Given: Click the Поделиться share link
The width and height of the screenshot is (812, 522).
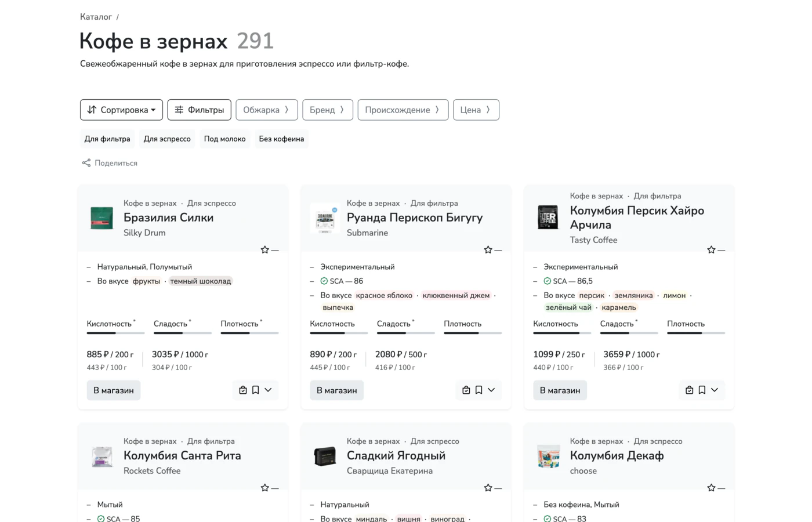Looking at the screenshot, I should (110, 163).
